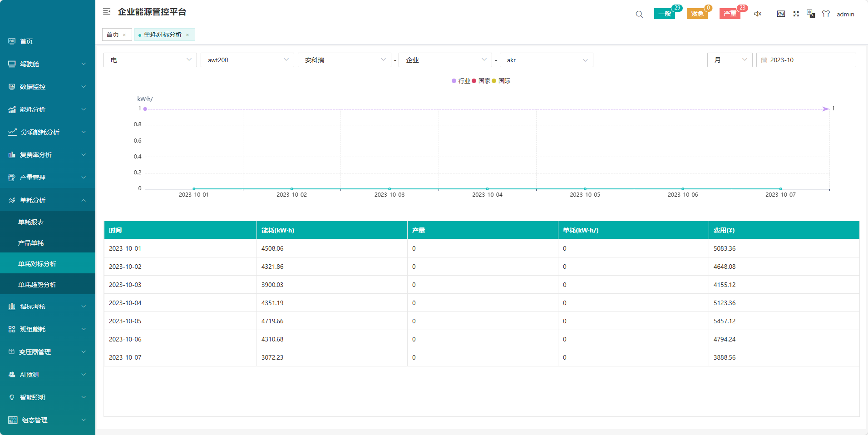
Task: Open the 电 energy type dropdown
Action: pyautogui.click(x=150, y=60)
